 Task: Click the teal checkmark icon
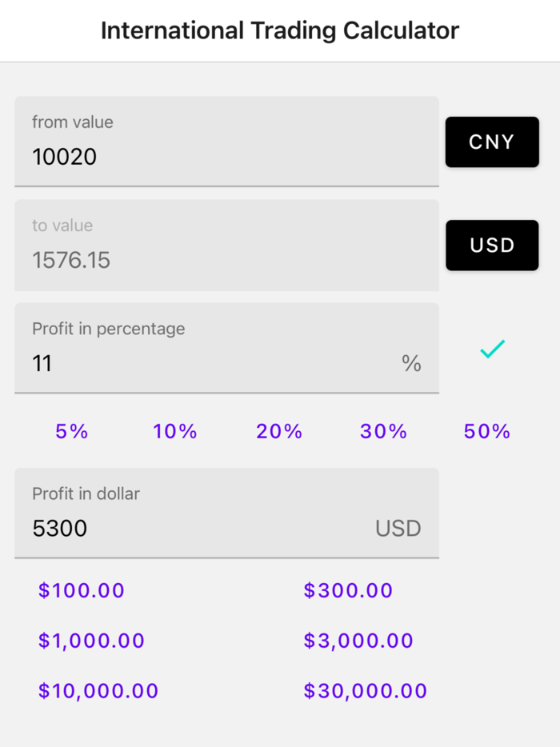[x=491, y=348]
